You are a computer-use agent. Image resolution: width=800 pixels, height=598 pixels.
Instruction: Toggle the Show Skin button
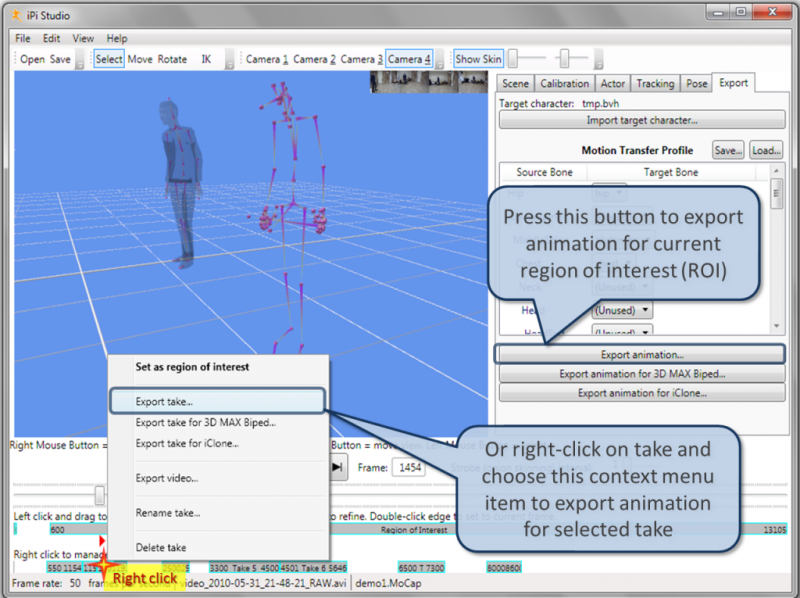[x=478, y=59]
